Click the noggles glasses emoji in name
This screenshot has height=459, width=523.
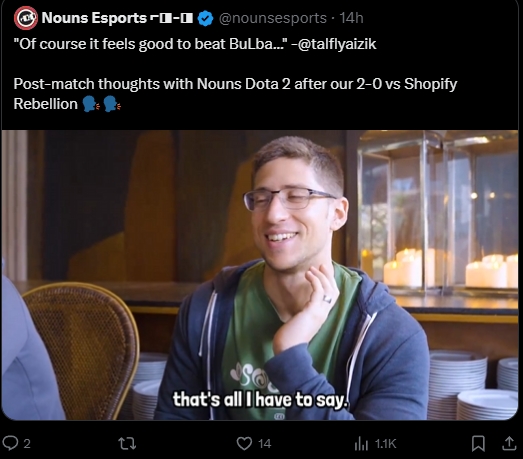172,18
